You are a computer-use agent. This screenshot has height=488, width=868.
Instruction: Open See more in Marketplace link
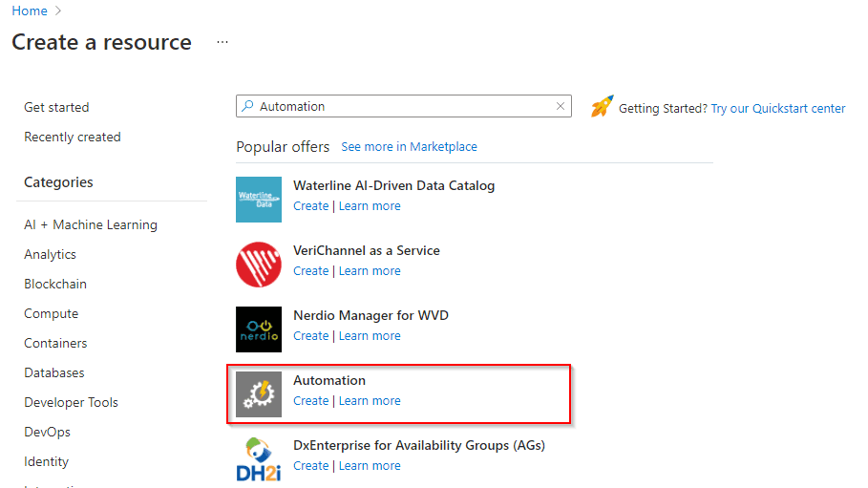[409, 147]
